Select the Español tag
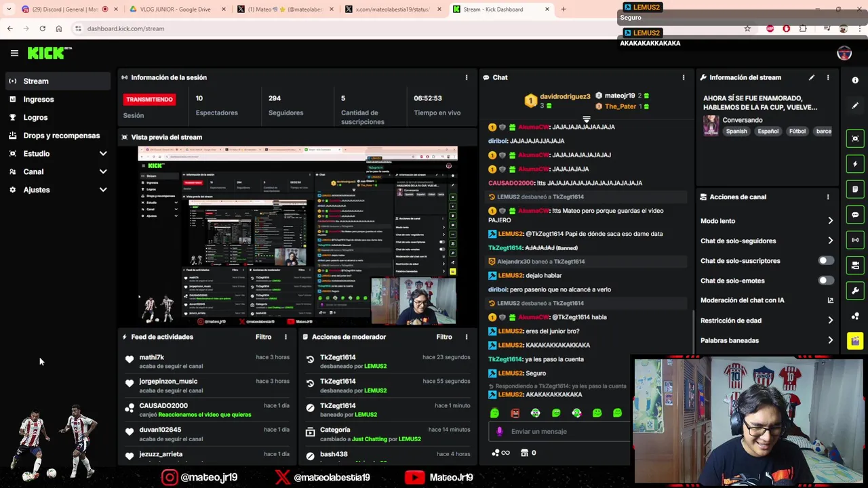The height and width of the screenshot is (488, 868). [x=768, y=131]
